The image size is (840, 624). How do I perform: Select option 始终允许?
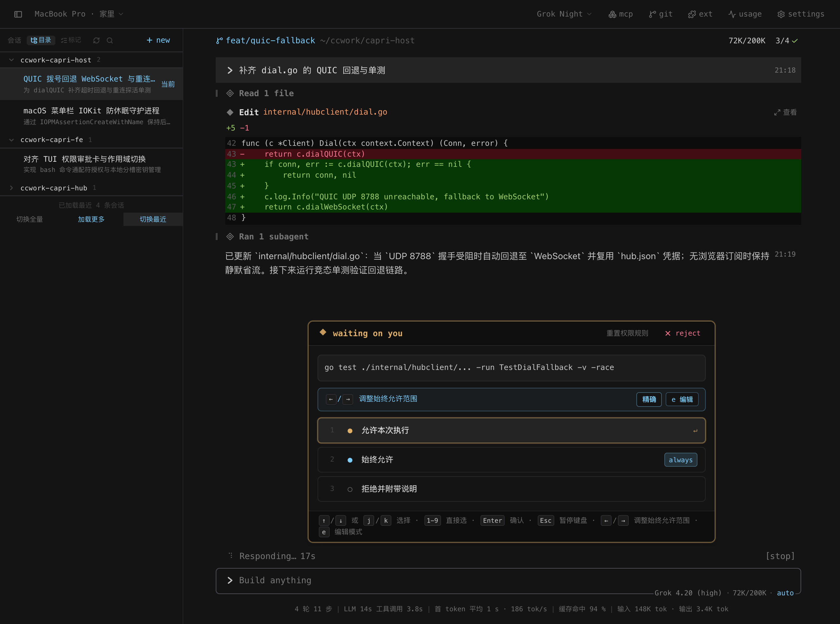tap(512, 460)
